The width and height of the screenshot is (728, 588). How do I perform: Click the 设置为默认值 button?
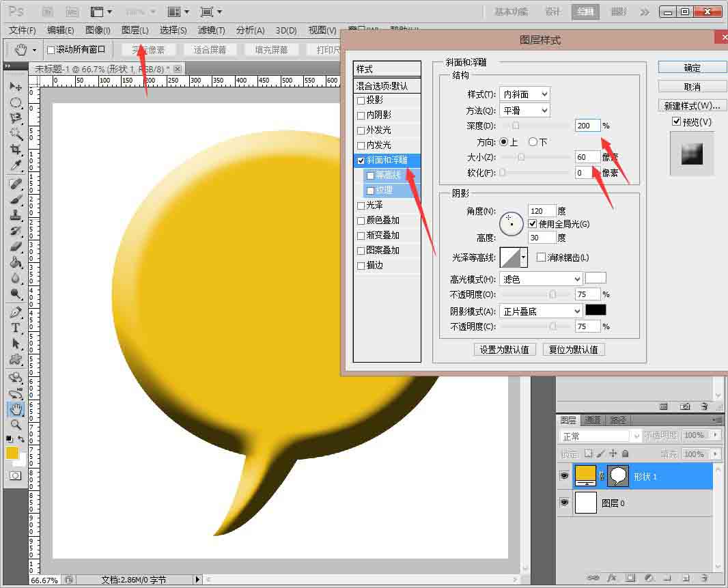(x=504, y=349)
